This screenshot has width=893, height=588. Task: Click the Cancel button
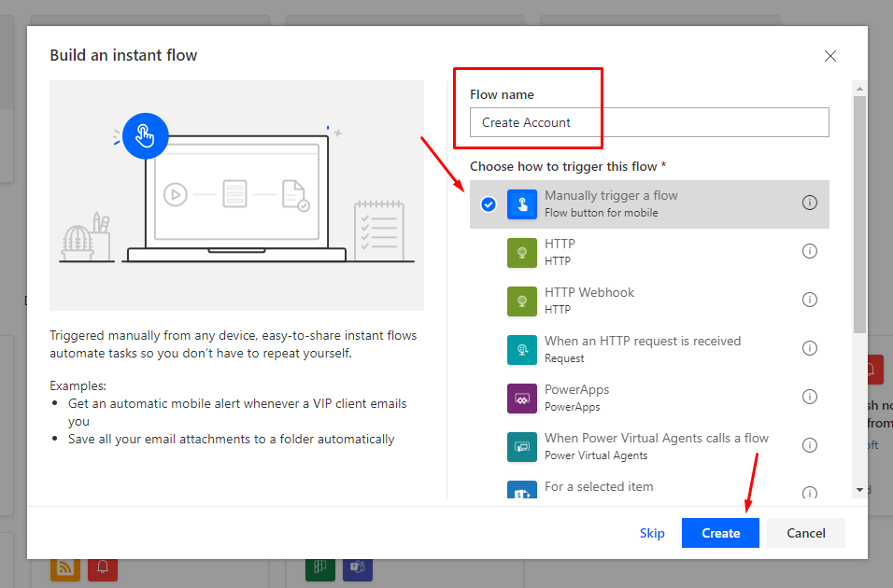pos(805,533)
